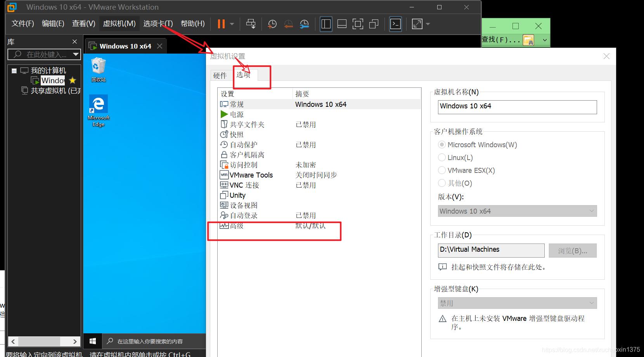Collapse the 我的计算机 tree node
The width and height of the screenshot is (644, 357).
(x=14, y=71)
